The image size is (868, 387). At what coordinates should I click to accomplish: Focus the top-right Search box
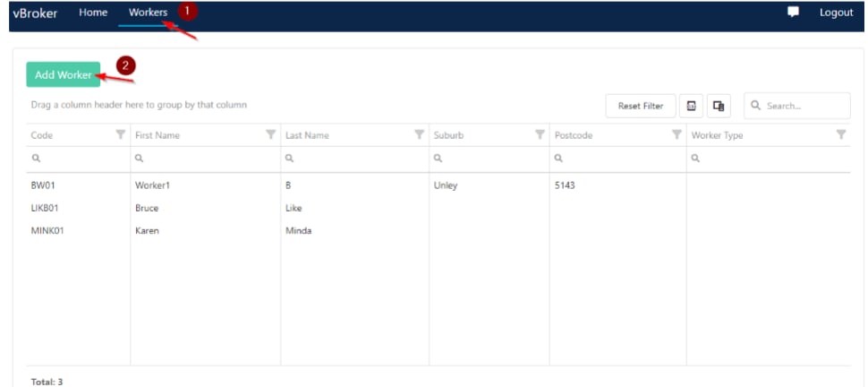(797, 106)
